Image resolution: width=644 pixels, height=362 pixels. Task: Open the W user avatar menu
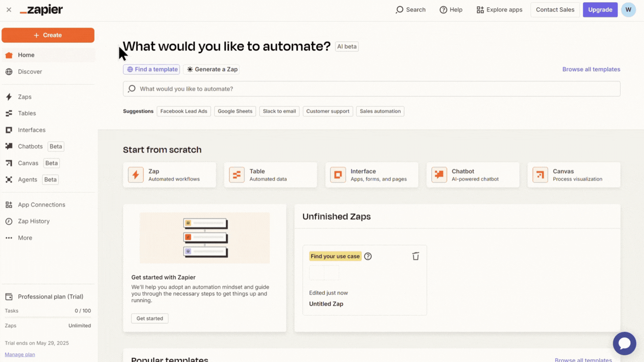(x=628, y=10)
